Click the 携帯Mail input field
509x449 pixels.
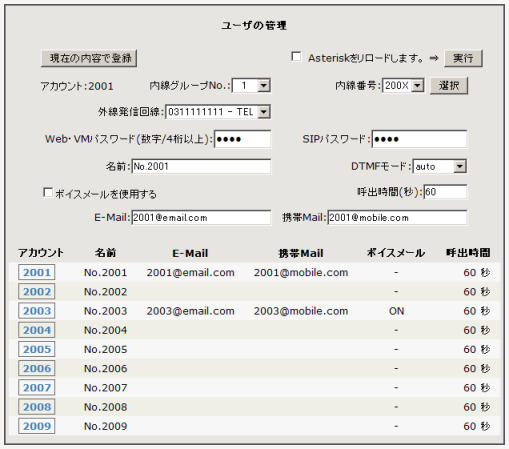coord(397,218)
